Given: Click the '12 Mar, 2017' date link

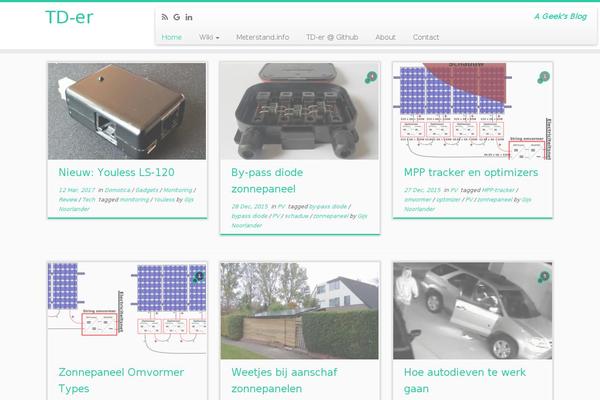Looking at the screenshot, I should 77,190.
